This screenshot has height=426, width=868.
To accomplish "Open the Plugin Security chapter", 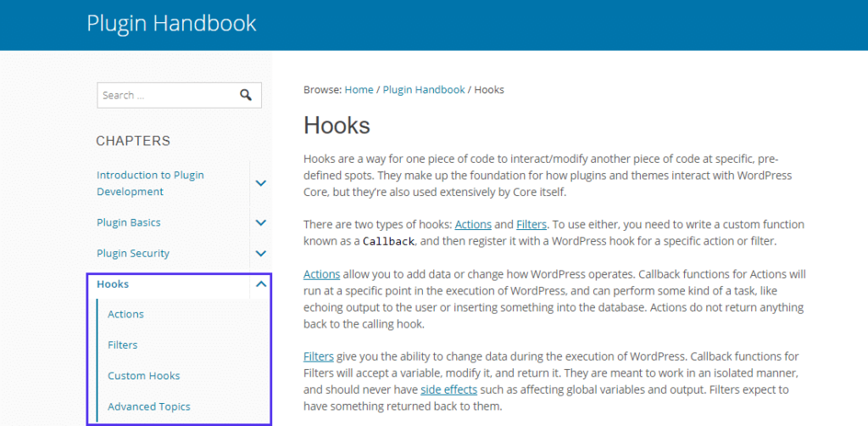I will tap(133, 253).
